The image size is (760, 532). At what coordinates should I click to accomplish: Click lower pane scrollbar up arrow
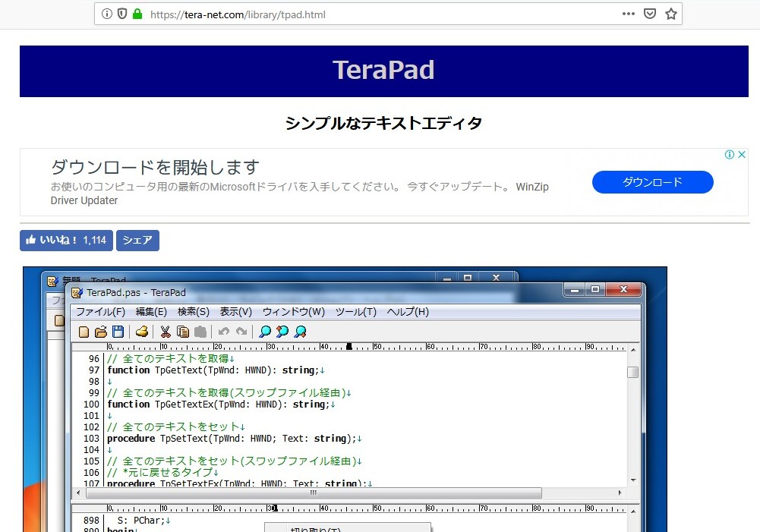pyautogui.click(x=633, y=512)
